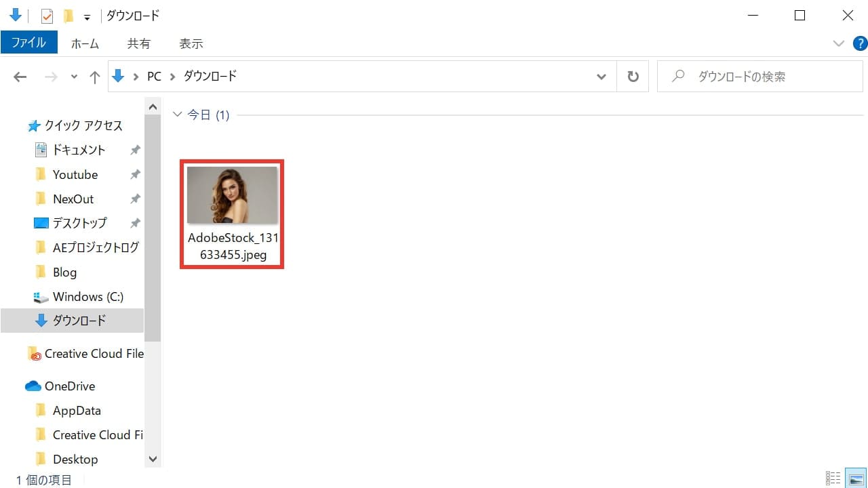Collapse the 今日 (1) group
Image resolution: width=868 pixels, height=488 pixels.
tap(178, 115)
